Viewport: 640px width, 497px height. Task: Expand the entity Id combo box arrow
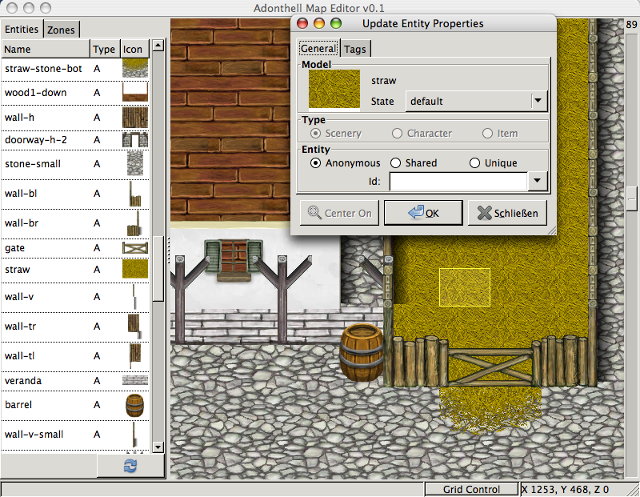tap(538, 182)
